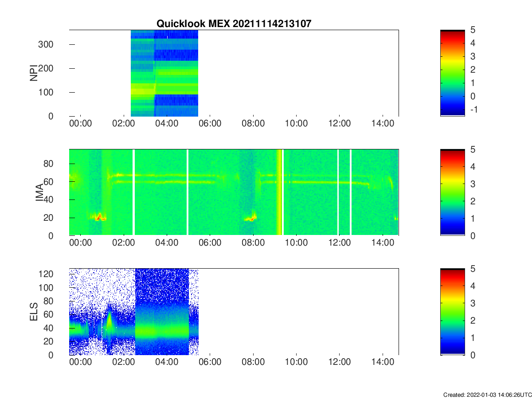Click the "08:00" time label under the IMA plot
Screen dimensions: 532x399
[x=253, y=243]
